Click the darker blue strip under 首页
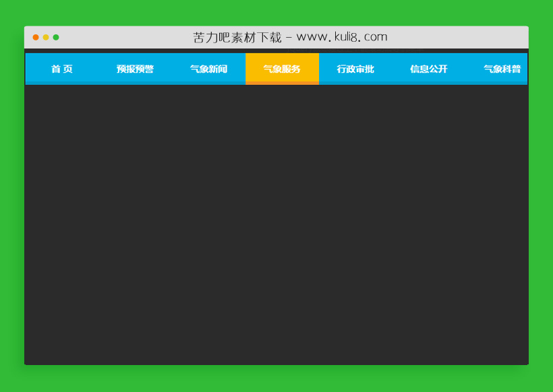Screen dimensions: 553x392 [x=61, y=83]
